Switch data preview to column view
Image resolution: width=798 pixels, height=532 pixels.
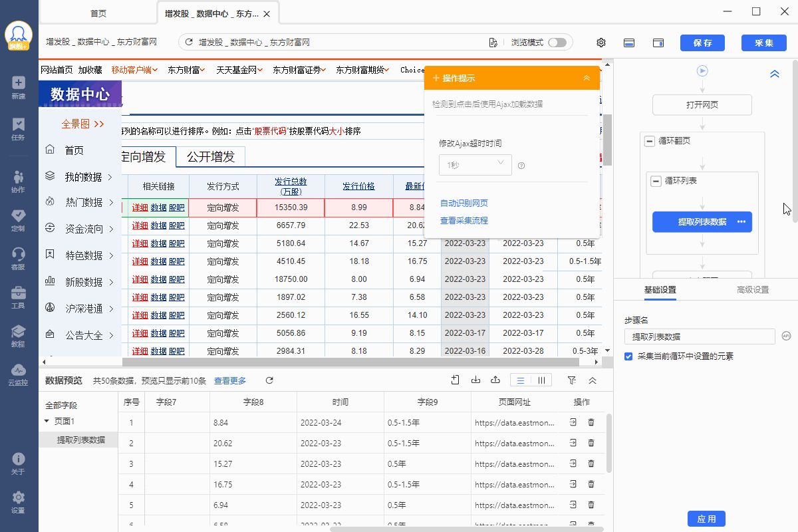pyautogui.click(x=541, y=380)
